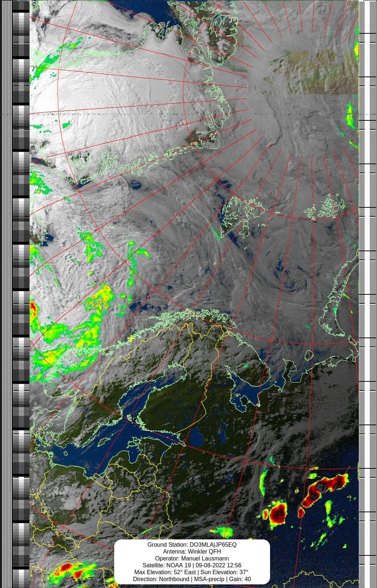Click the 'Max Elevation: 52° East' line
377x588 pixels.
[192, 572]
